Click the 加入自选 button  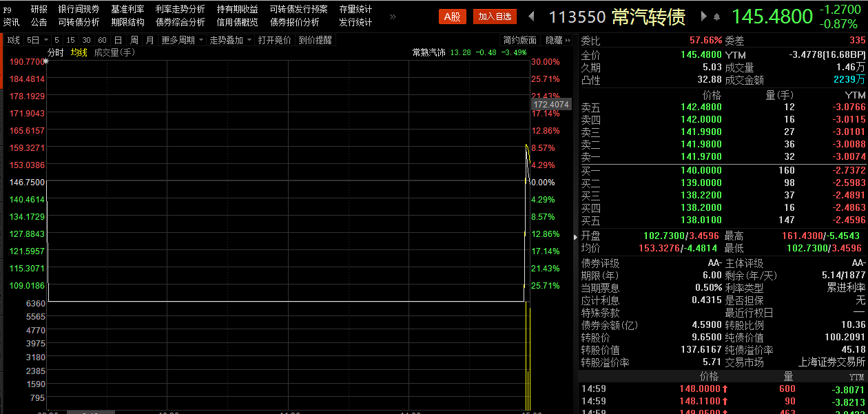point(495,17)
